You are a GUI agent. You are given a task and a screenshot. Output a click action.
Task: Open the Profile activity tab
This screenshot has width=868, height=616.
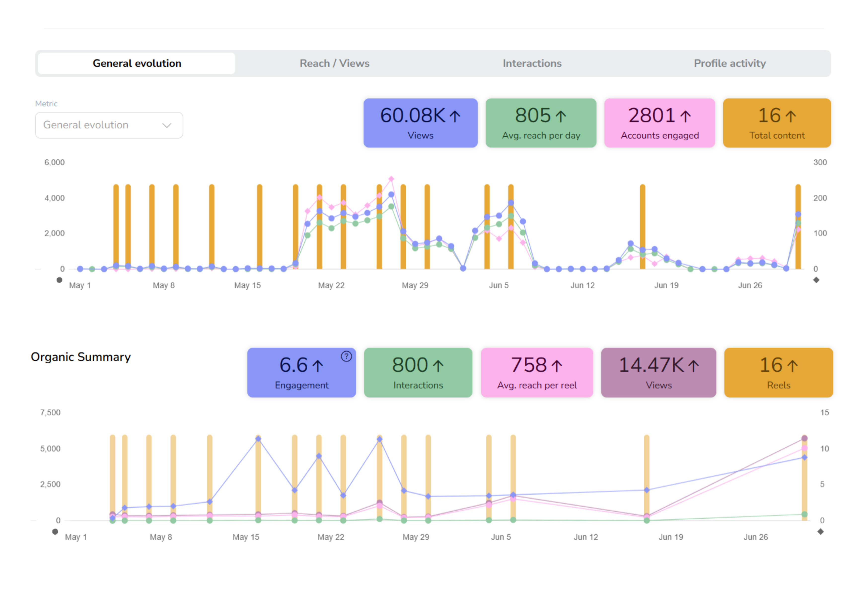click(730, 63)
